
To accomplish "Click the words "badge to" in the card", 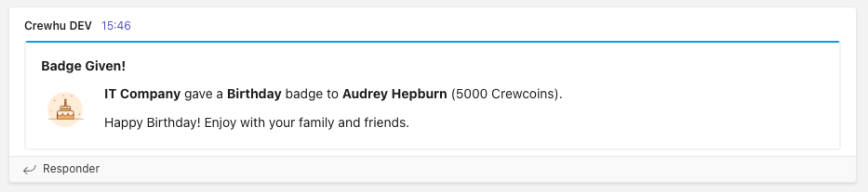I will point(312,94).
